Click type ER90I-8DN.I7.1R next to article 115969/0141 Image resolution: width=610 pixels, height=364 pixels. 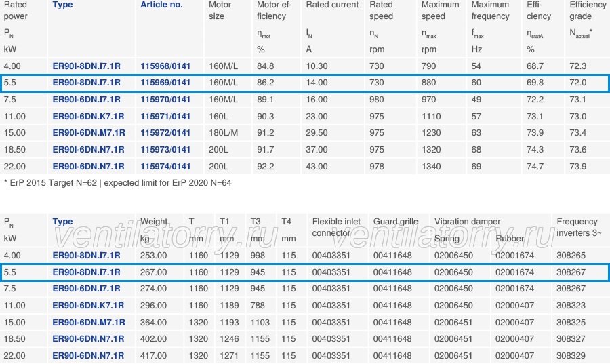(x=86, y=83)
